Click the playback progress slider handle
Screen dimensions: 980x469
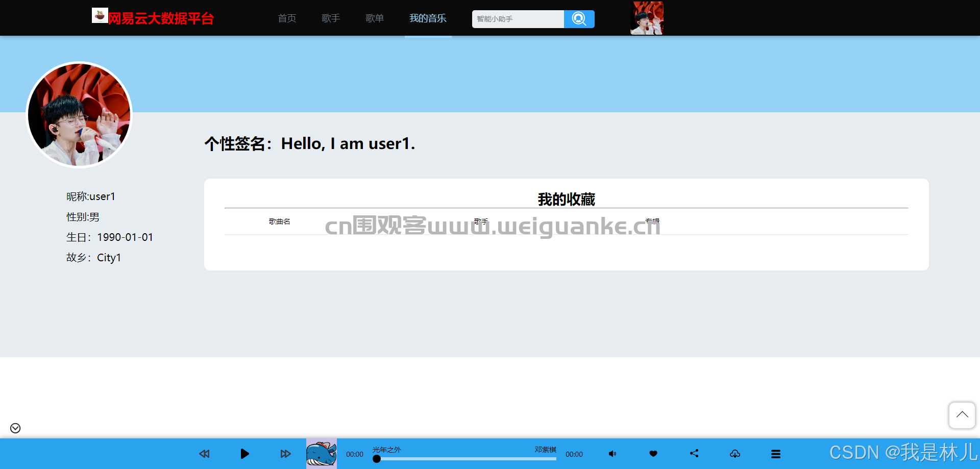[377, 459]
